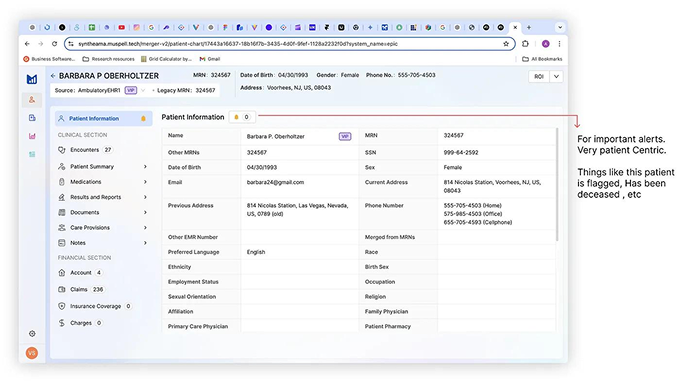Screen dimensions: 680x383
Task: Open the All Bookmarks folder
Action: tap(542, 59)
